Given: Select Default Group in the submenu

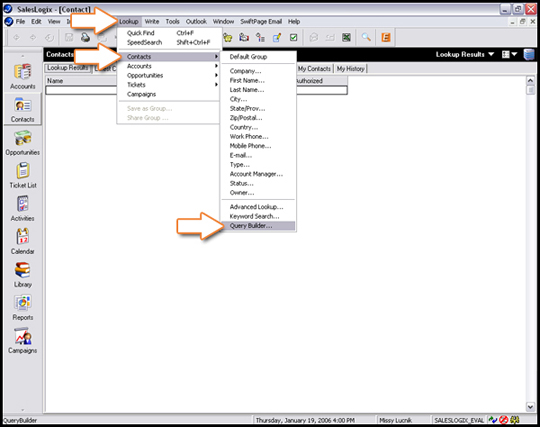Looking at the screenshot, I should coord(258,56).
